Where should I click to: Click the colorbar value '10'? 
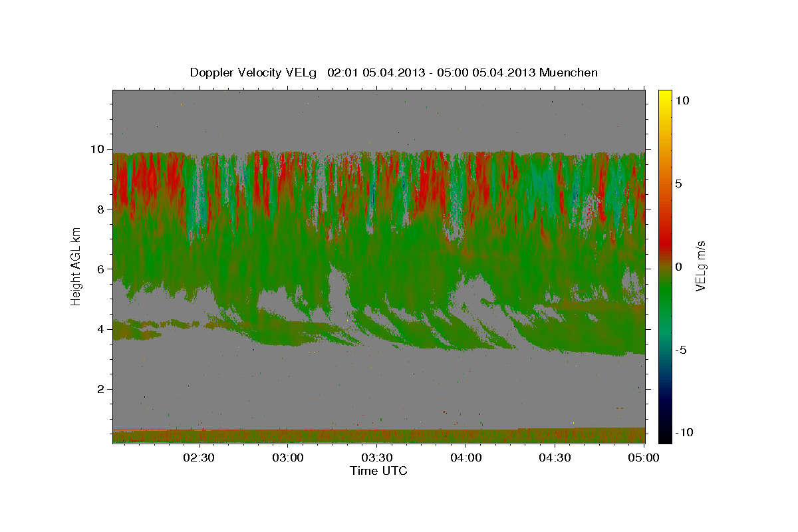click(682, 100)
